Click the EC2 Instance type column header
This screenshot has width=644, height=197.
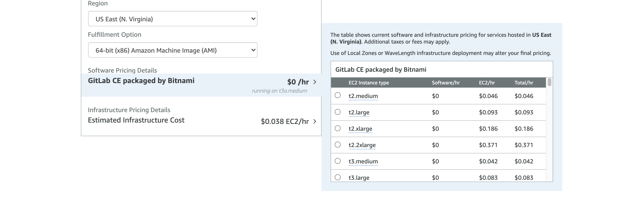[369, 83]
